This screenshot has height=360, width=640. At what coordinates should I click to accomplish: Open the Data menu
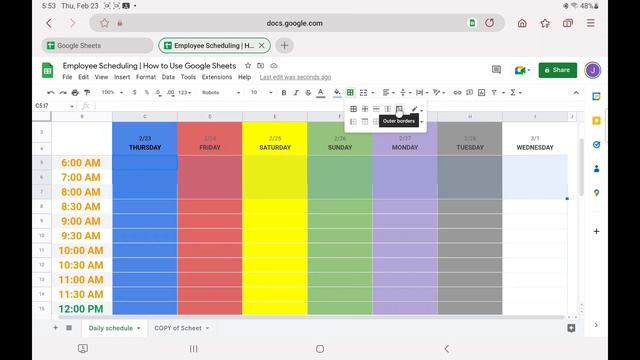pyautogui.click(x=168, y=77)
